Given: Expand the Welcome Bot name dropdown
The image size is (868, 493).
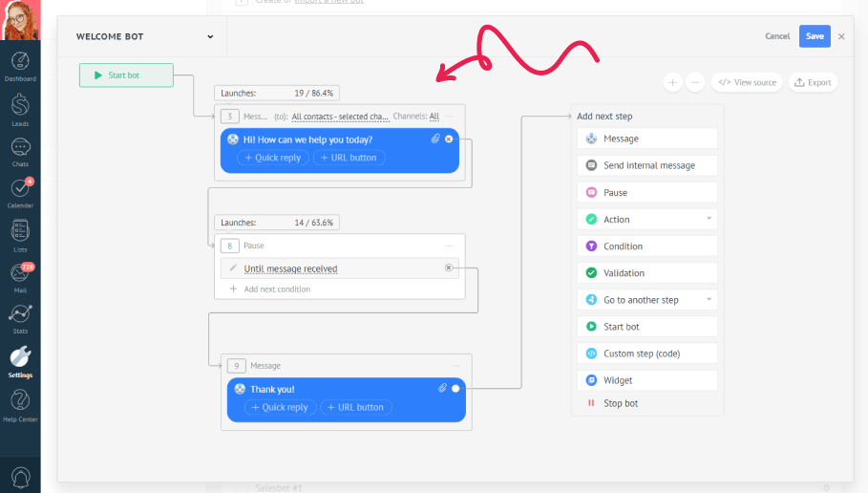Looking at the screenshot, I should point(210,36).
